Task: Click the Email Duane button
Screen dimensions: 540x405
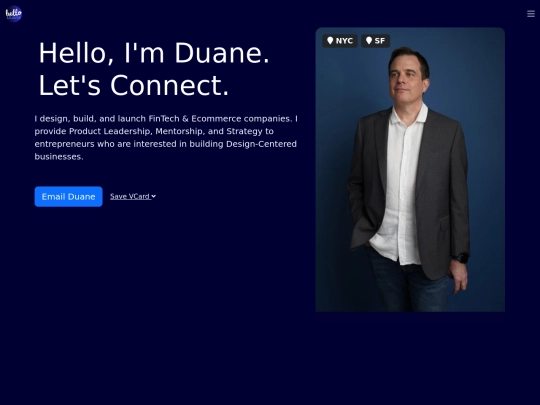Action: point(69,197)
